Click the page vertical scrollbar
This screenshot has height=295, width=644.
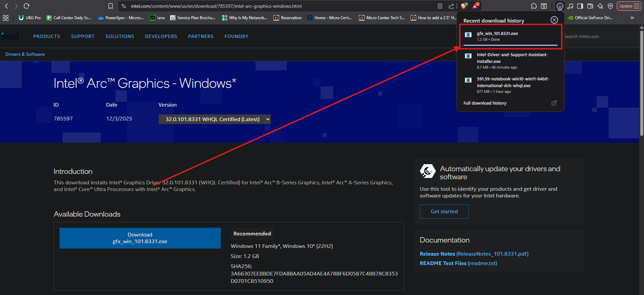[641, 83]
